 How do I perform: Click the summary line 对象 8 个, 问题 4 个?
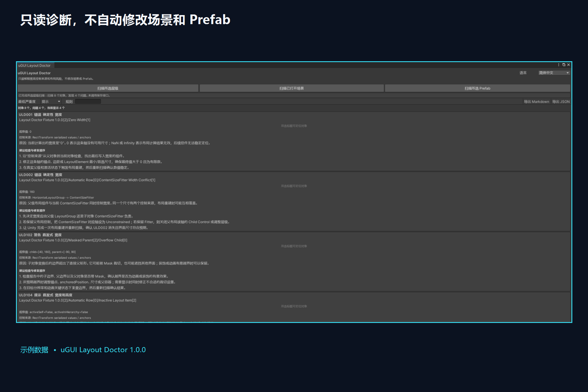pos(41,108)
